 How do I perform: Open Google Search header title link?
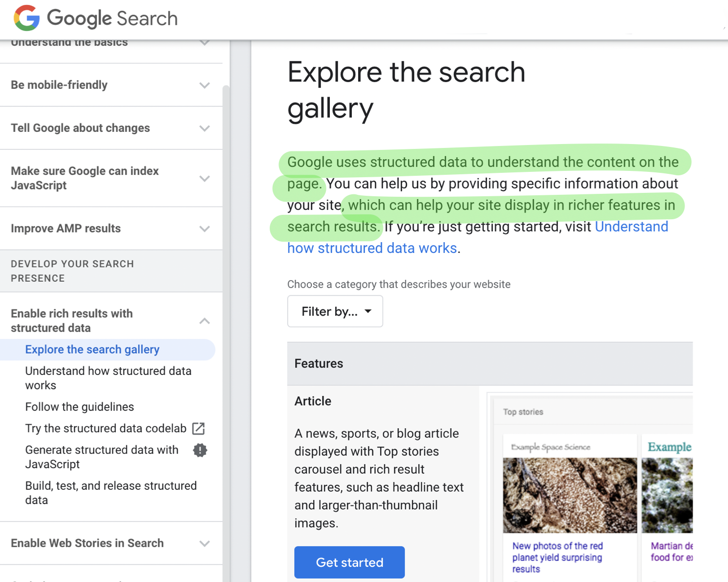(x=112, y=19)
